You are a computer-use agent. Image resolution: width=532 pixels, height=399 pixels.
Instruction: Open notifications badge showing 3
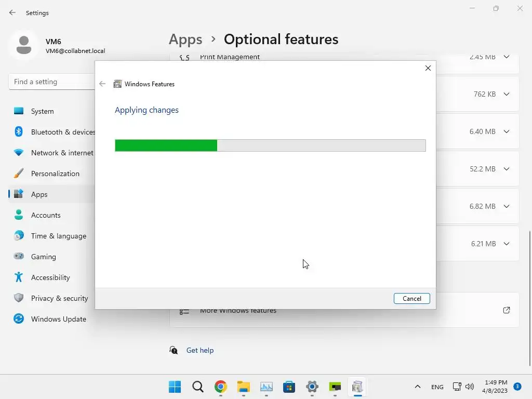[517, 387]
